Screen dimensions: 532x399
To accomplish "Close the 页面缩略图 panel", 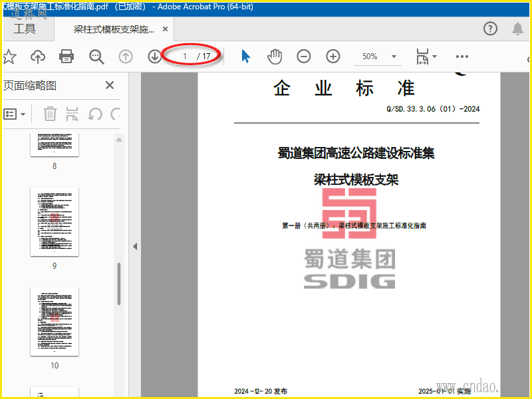I will pyautogui.click(x=110, y=85).
